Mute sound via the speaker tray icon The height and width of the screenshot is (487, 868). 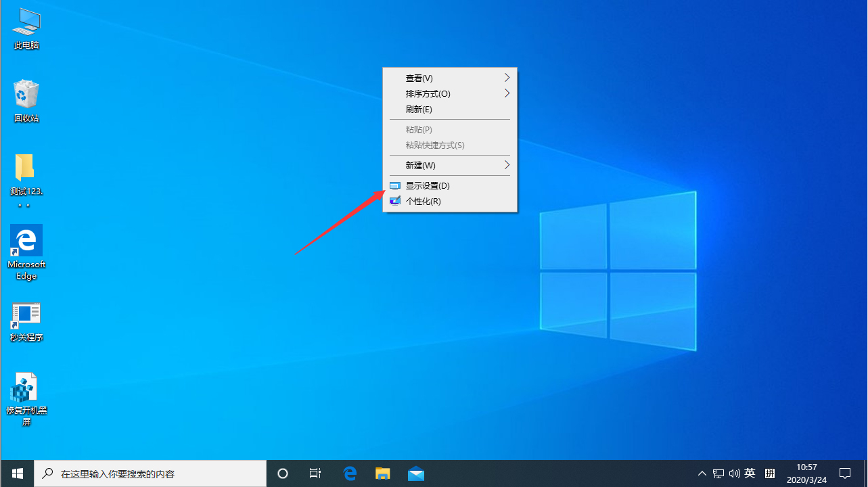pos(734,473)
